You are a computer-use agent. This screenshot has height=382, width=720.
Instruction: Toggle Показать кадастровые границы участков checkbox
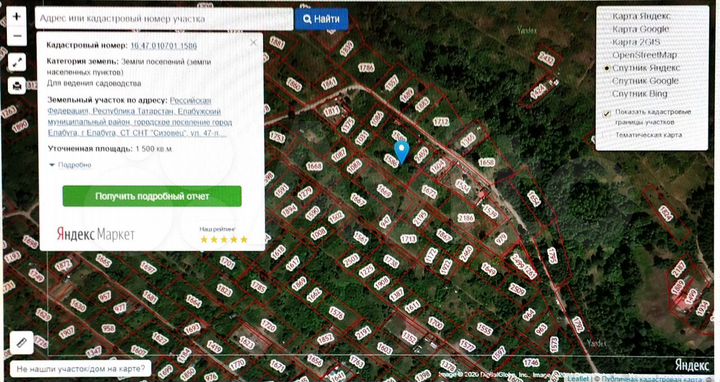pyautogui.click(x=607, y=113)
